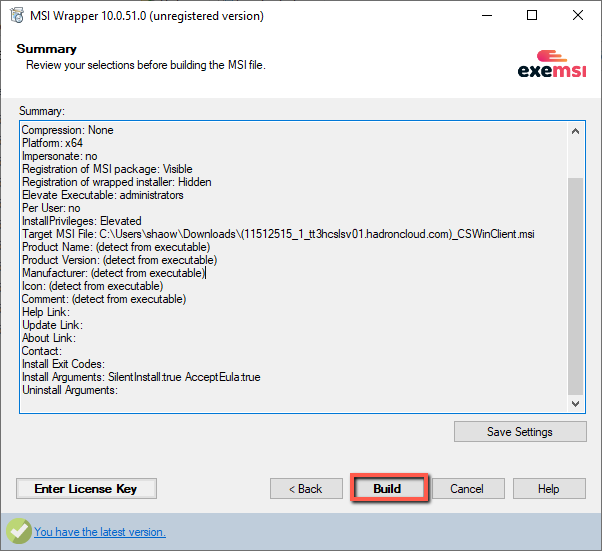The height and width of the screenshot is (551, 602).
Task: Click the summary vertical scrollbar thumb
Action: pos(575,286)
